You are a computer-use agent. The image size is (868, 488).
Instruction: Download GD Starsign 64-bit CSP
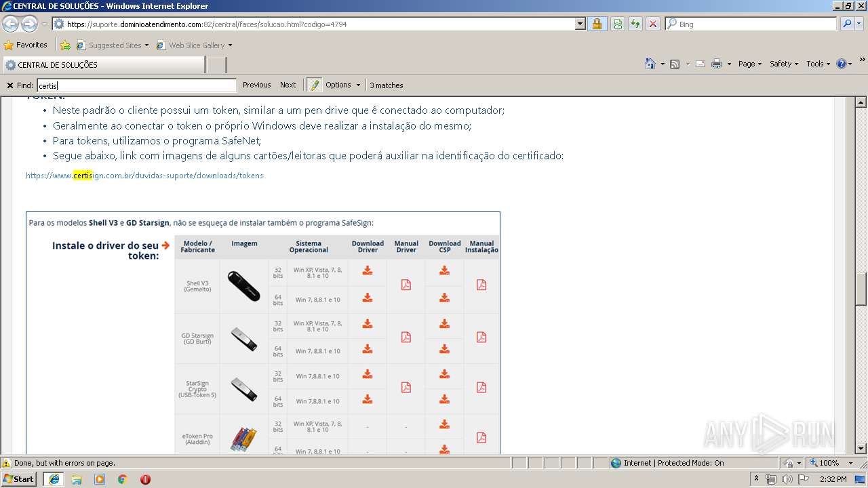(444, 349)
